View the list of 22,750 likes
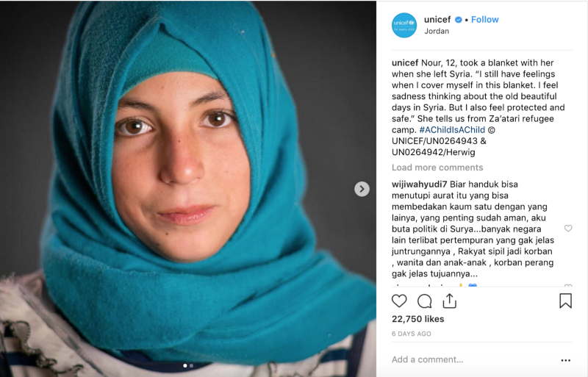Screen dimensions: 588x377 point(417,319)
